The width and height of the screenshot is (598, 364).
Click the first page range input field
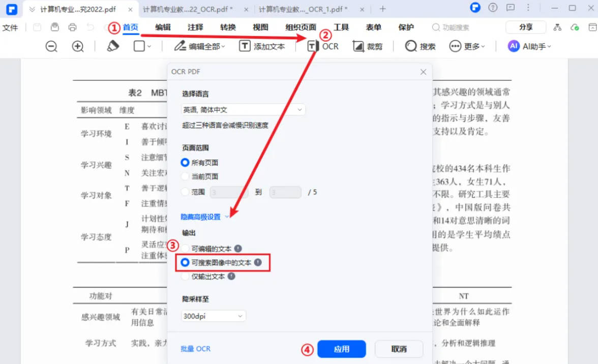click(x=229, y=192)
